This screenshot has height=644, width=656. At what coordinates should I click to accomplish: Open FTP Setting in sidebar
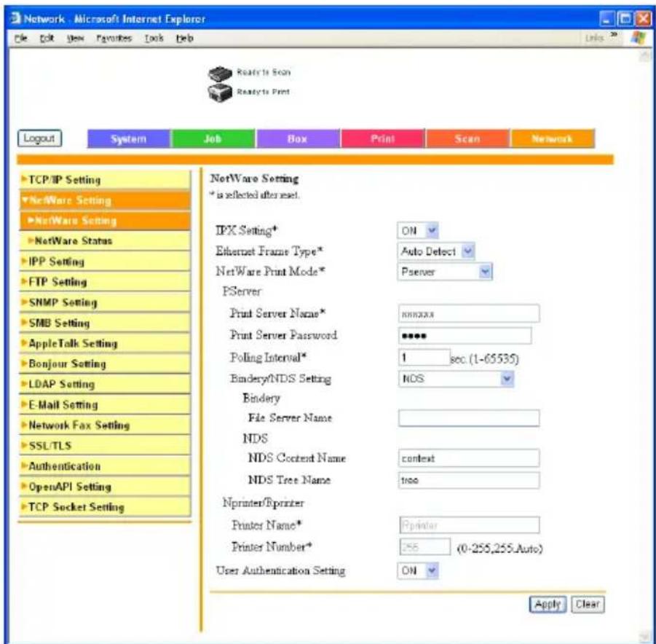pyautogui.click(x=105, y=282)
